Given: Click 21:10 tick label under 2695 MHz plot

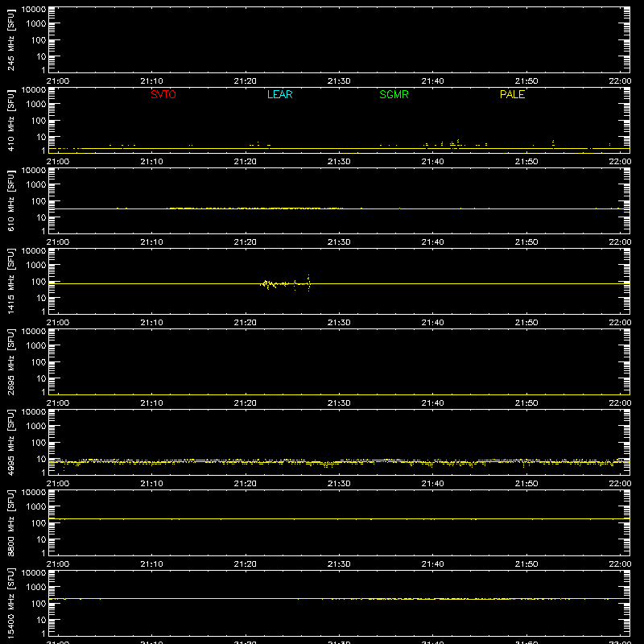Looking at the screenshot, I should tap(151, 403).
